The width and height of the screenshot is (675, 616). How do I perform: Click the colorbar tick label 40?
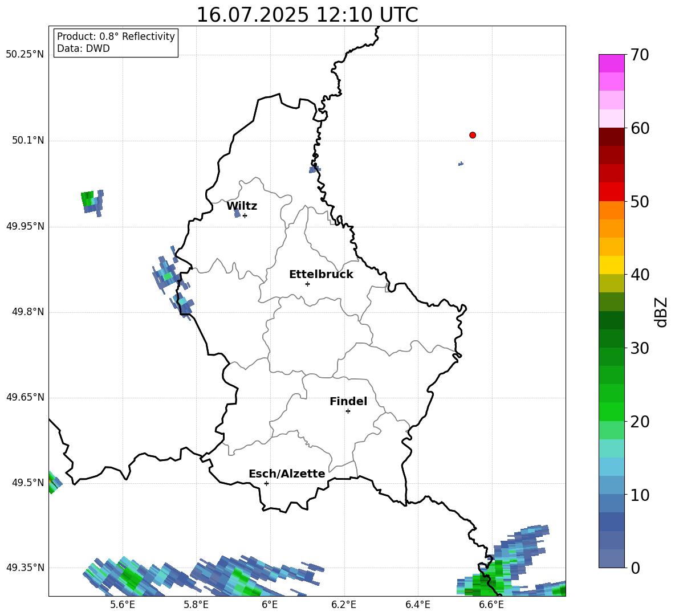pos(640,275)
